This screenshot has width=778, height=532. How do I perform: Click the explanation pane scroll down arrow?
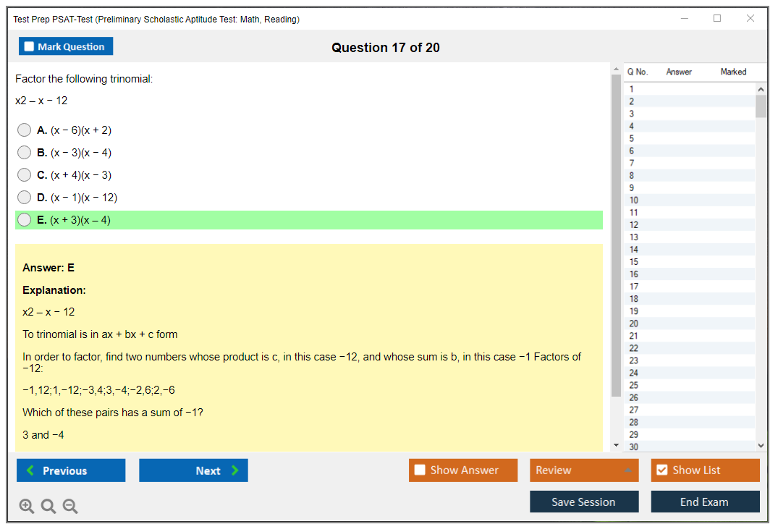616,445
